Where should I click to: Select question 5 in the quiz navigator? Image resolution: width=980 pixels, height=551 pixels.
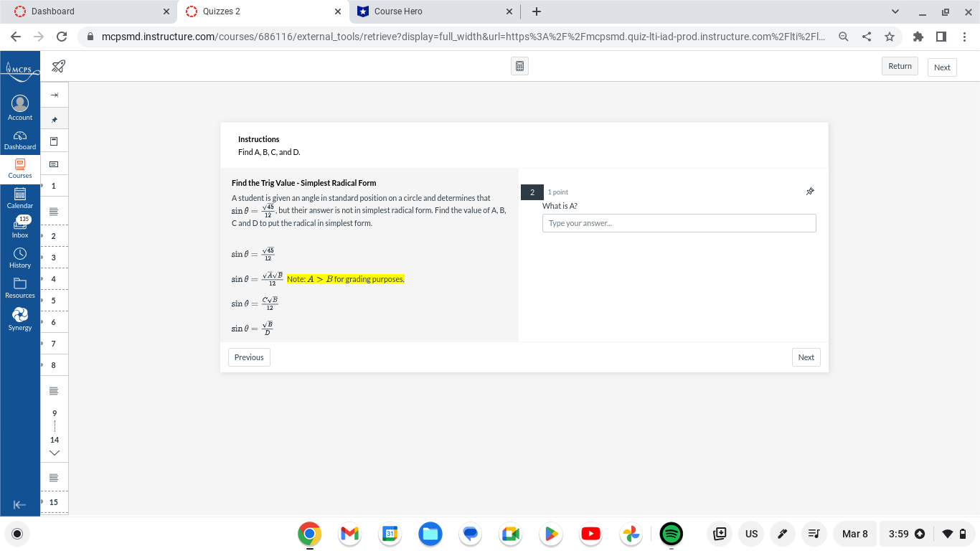coord(54,301)
